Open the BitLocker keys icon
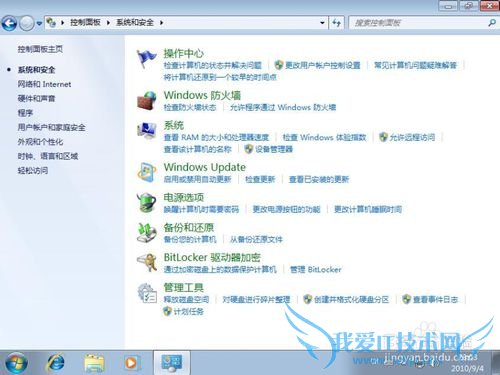Viewport: 500px width, 375px height. pos(146,262)
